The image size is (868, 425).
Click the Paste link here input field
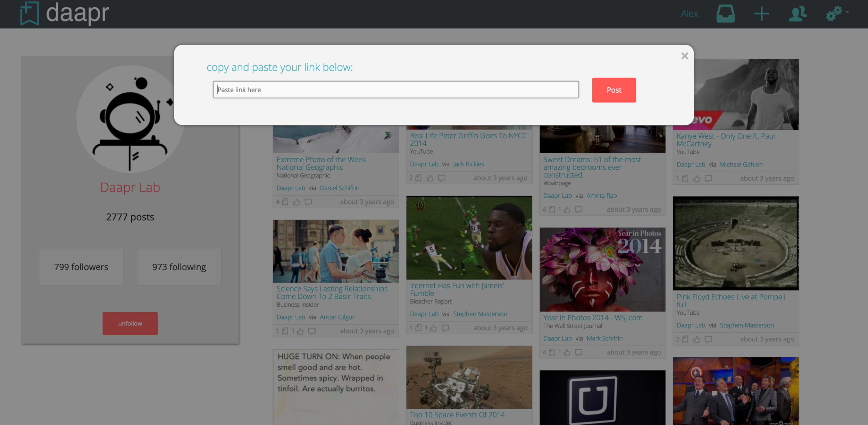396,90
